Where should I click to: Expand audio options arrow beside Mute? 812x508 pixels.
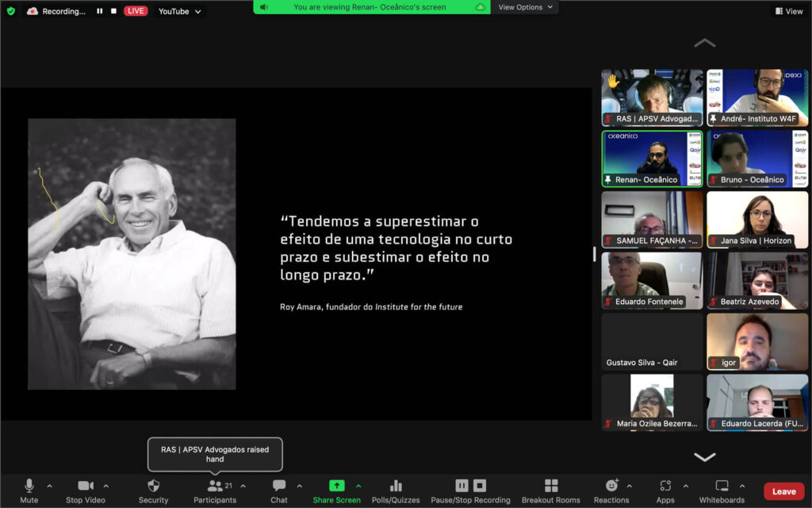click(x=49, y=486)
